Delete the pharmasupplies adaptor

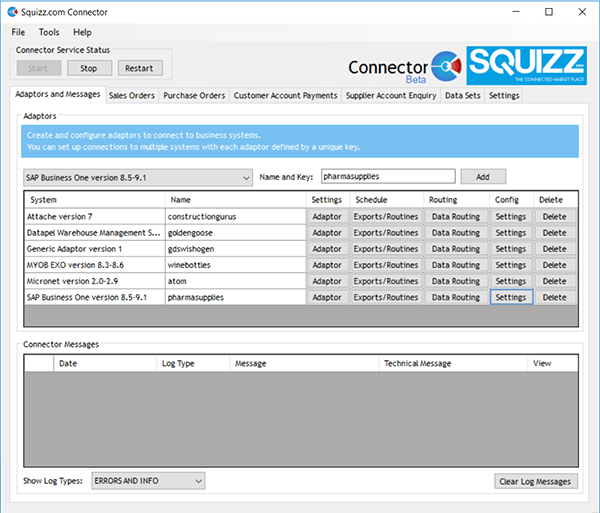(x=554, y=297)
